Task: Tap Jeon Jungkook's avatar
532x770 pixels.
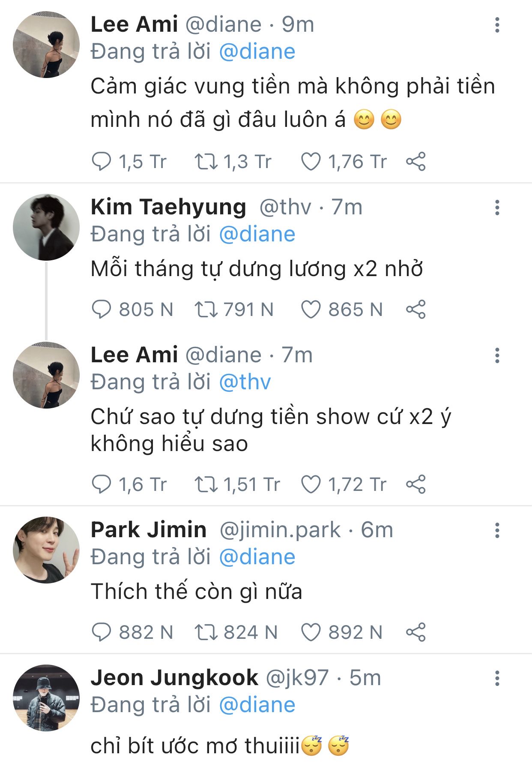Action: pos(46,698)
